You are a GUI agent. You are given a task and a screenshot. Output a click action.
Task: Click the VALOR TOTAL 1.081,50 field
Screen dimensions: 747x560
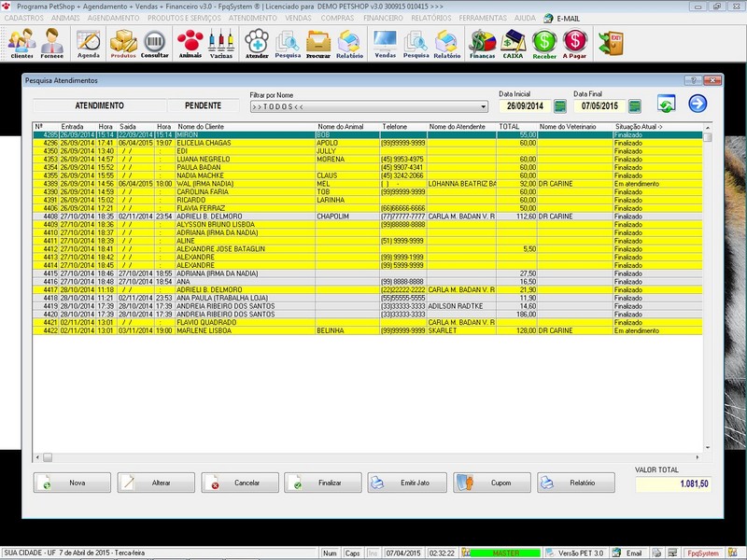[672, 483]
